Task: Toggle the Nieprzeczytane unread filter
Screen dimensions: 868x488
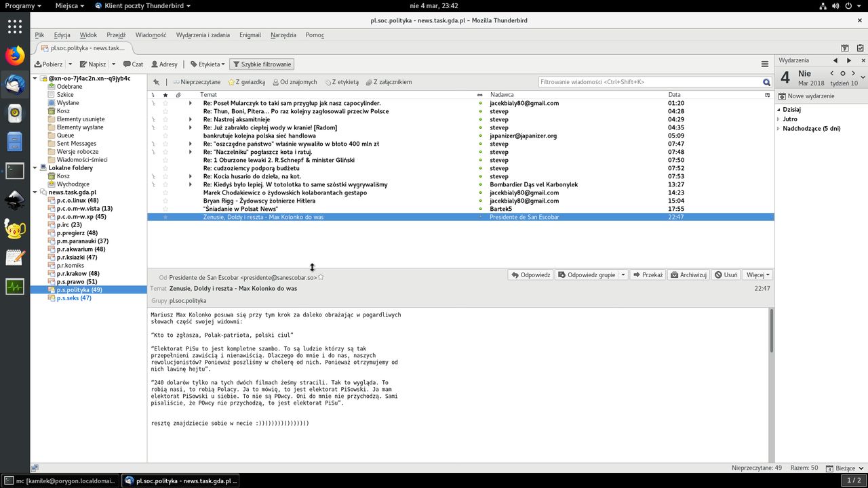Action: (x=197, y=82)
